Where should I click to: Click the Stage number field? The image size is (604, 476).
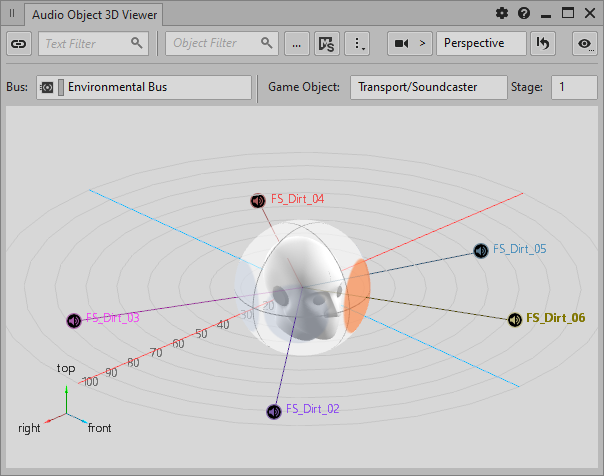point(574,87)
